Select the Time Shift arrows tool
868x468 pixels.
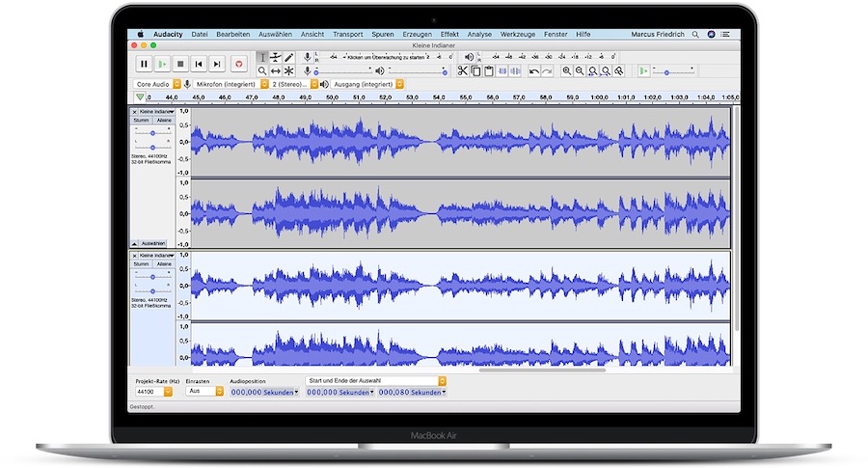point(276,70)
